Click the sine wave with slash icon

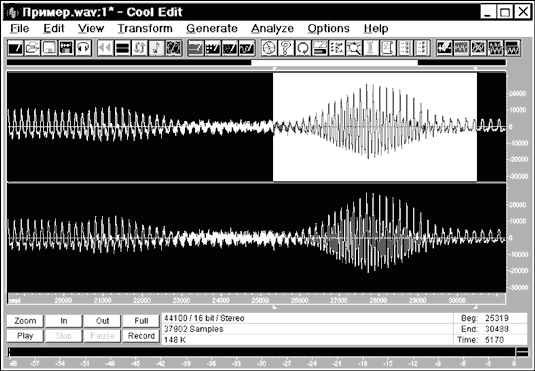click(x=247, y=48)
